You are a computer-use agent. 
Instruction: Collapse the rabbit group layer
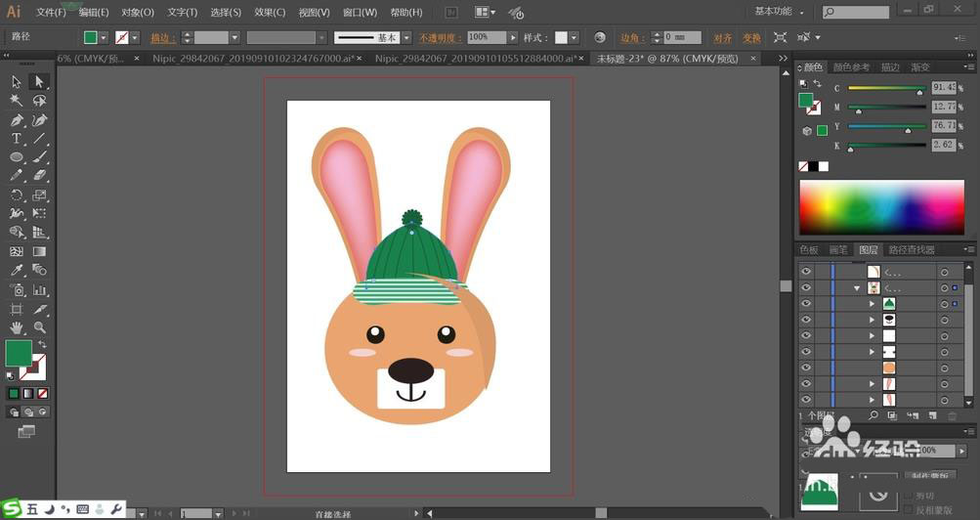click(857, 288)
